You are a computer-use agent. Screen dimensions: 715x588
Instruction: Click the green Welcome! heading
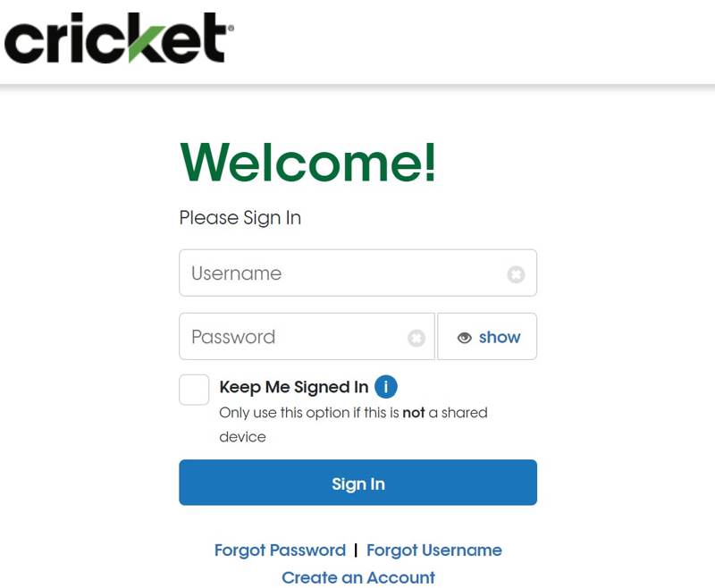pos(308,163)
